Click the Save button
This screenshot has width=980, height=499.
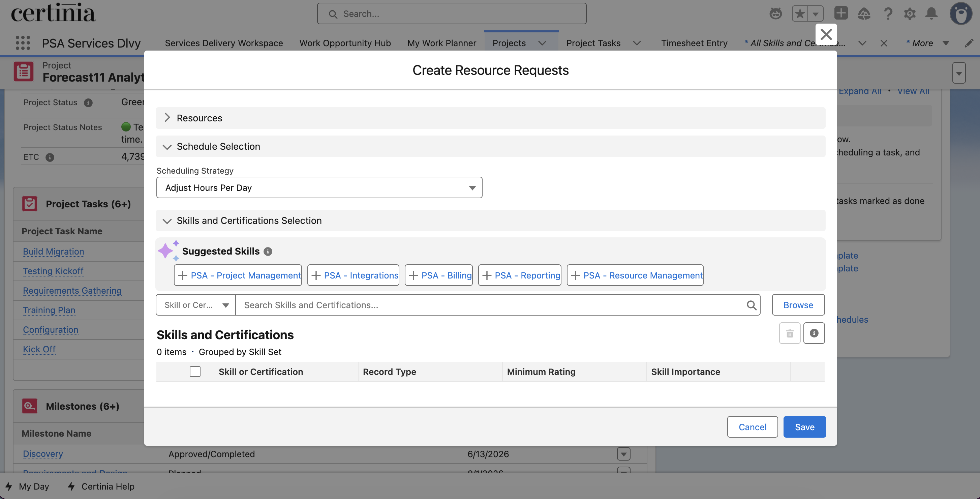tap(805, 427)
